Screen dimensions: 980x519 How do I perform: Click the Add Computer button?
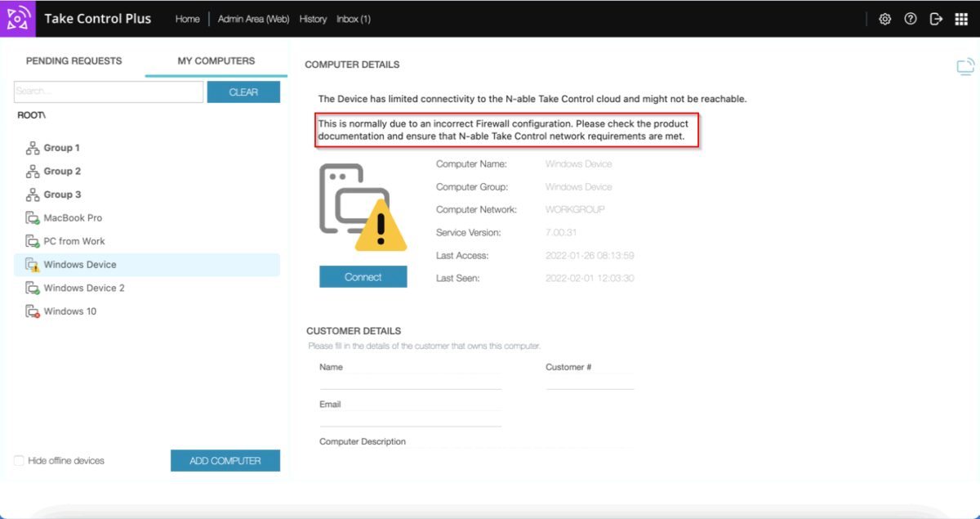pos(225,461)
